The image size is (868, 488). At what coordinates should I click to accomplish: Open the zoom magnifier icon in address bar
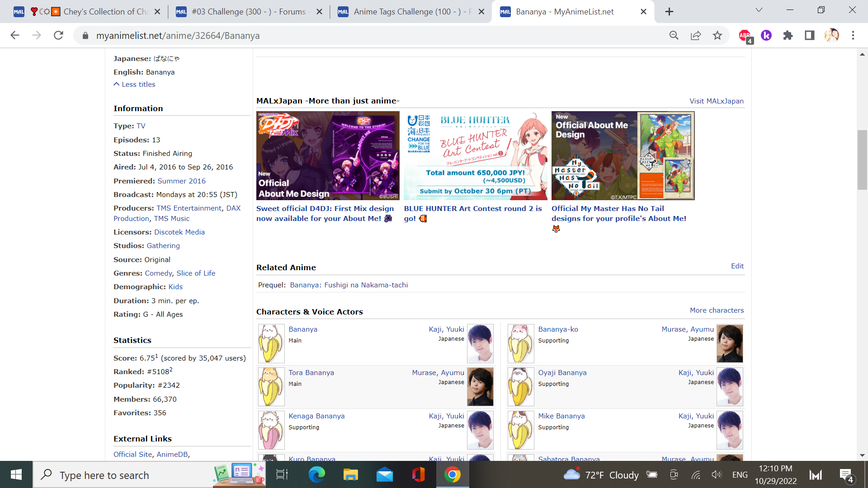point(674,35)
